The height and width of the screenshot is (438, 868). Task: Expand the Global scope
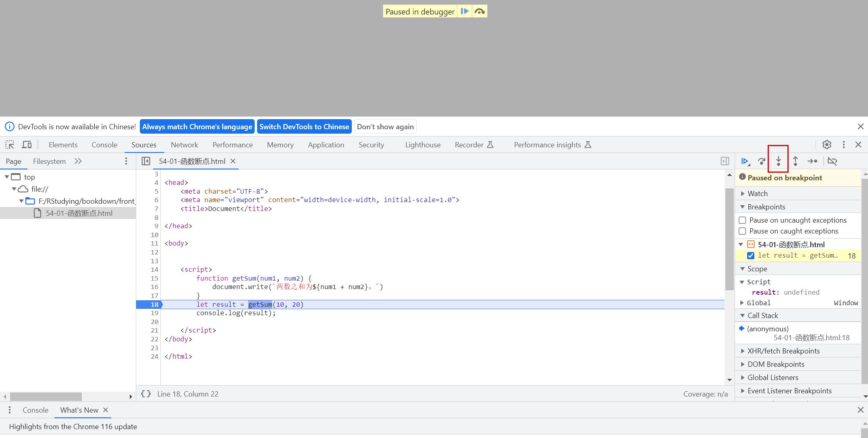[x=742, y=303]
